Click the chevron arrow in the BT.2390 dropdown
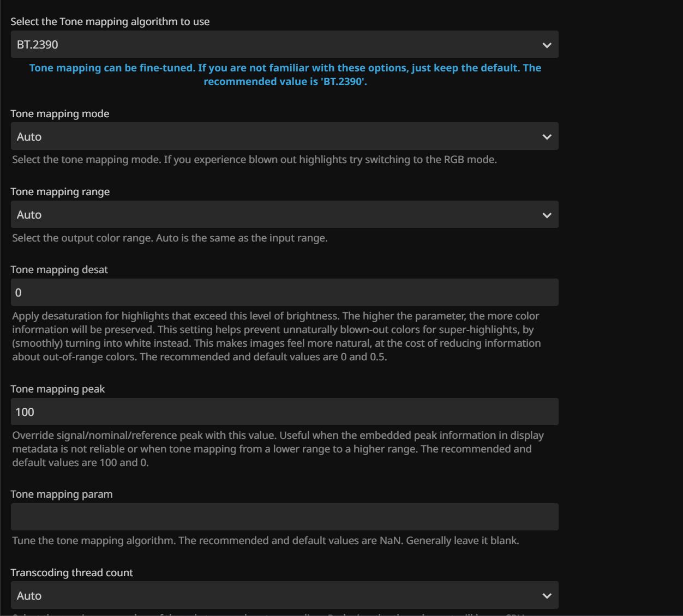The image size is (683, 616). [547, 45]
